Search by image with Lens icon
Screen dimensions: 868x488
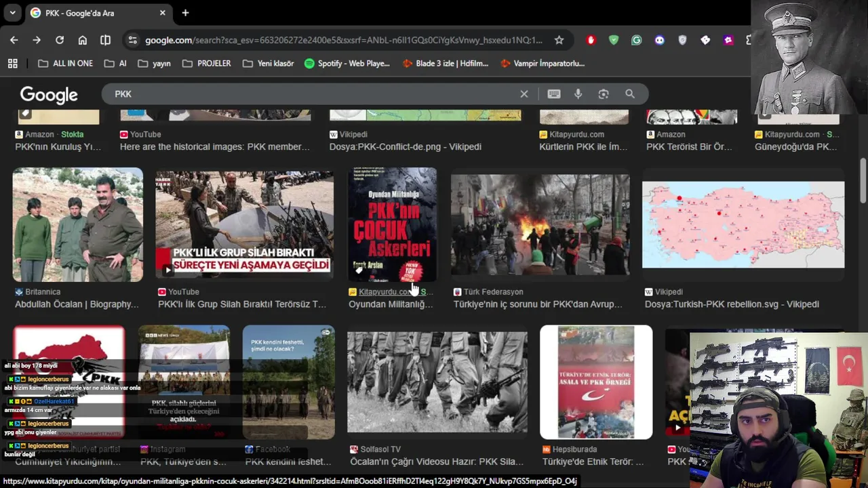point(604,94)
